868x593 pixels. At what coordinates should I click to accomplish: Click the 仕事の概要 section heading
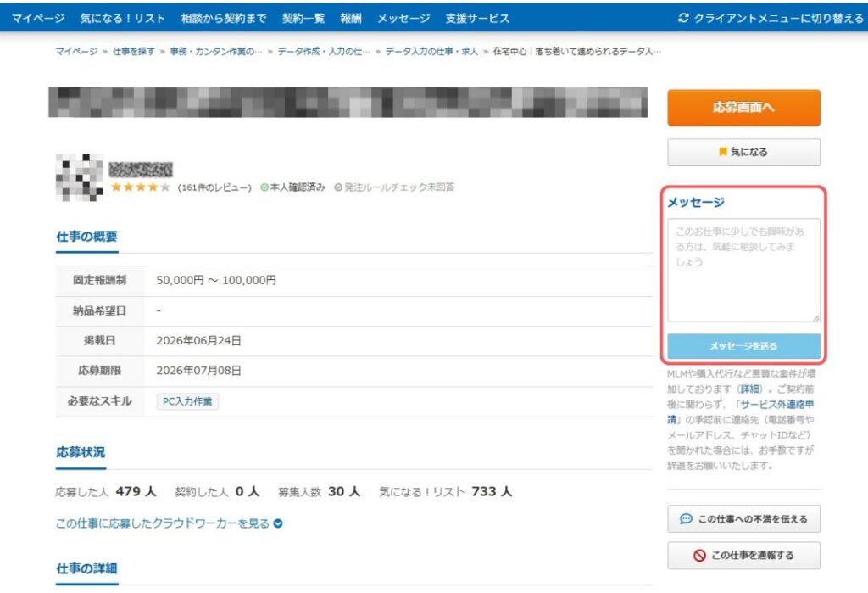(x=87, y=237)
